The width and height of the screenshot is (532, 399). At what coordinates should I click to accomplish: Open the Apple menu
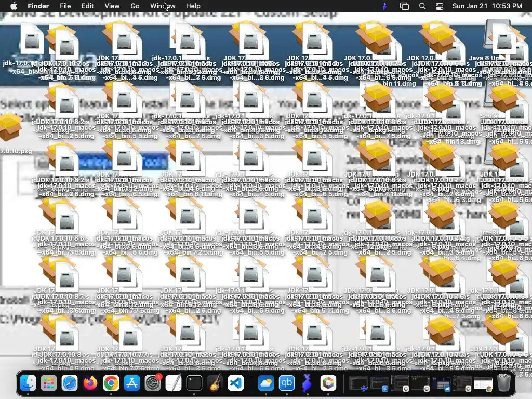pyautogui.click(x=14, y=6)
